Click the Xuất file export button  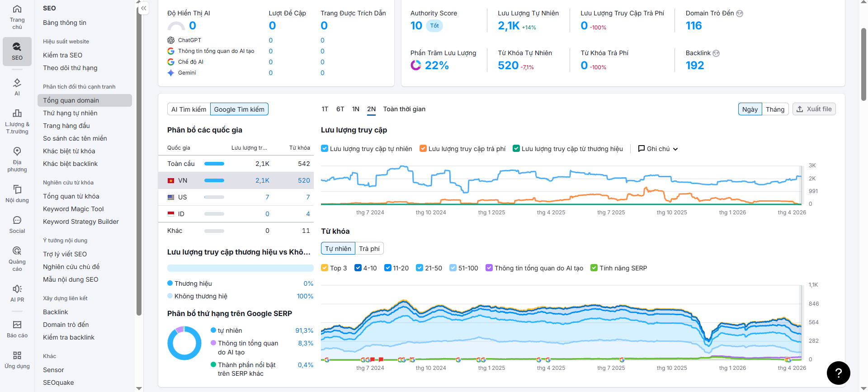click(814, 109)
